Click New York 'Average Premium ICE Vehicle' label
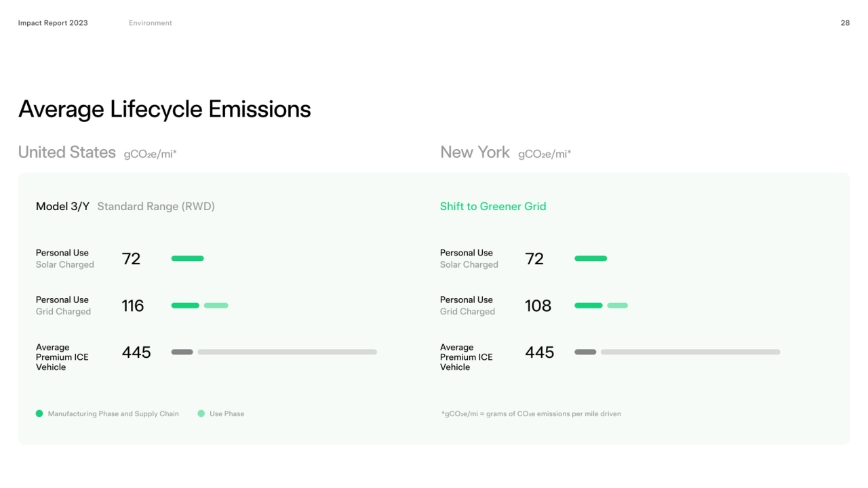Screen dimensions: 868x488 pos(467,357)
